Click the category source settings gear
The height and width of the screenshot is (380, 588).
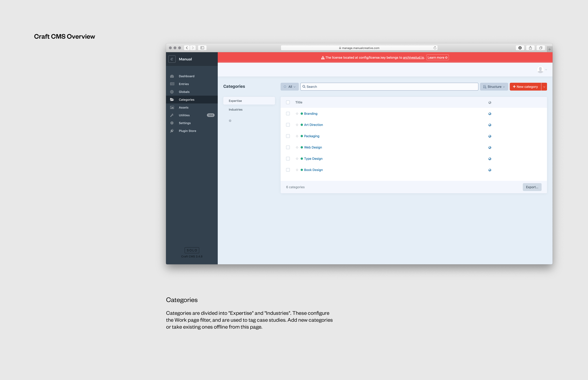coord(230,121)
